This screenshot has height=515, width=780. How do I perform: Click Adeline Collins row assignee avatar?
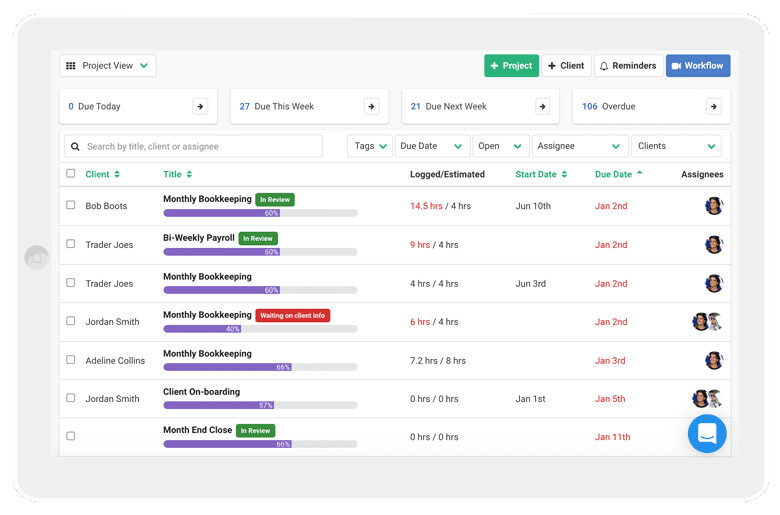[714, 360]
